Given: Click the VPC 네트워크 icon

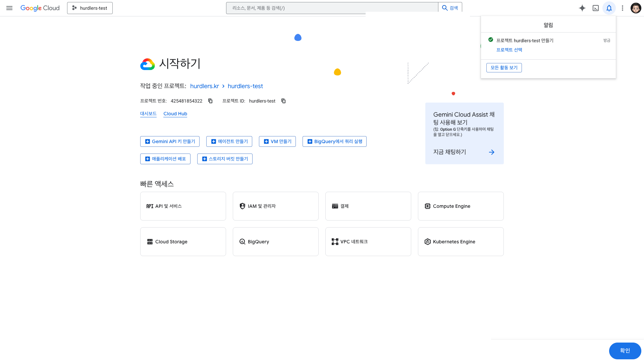Looking at the screenshot, I should [x=335, y=242].
